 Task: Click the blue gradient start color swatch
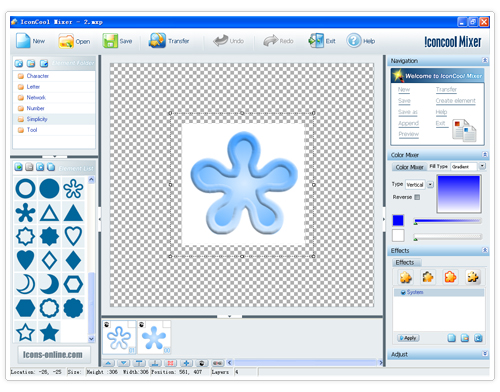(x=398, y=220)
